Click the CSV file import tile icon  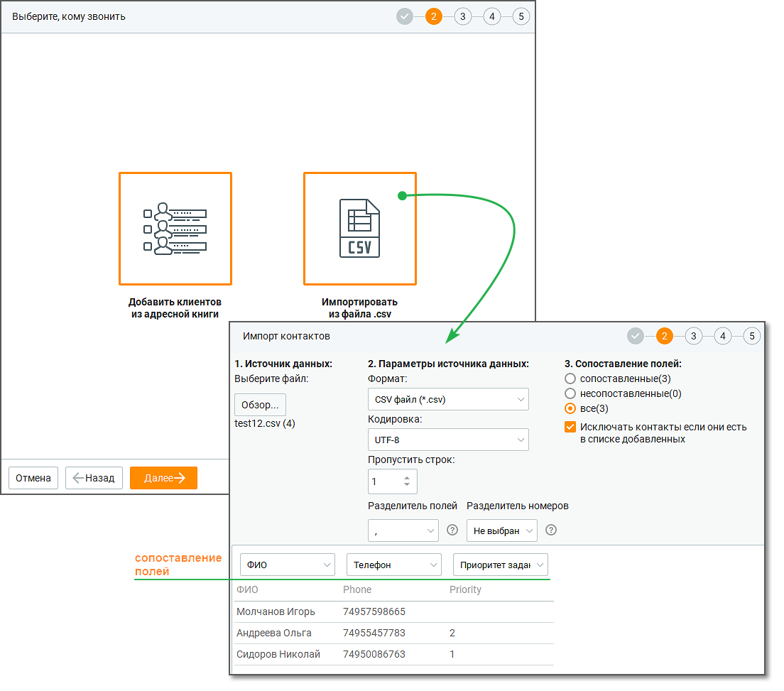coord(359,229)
